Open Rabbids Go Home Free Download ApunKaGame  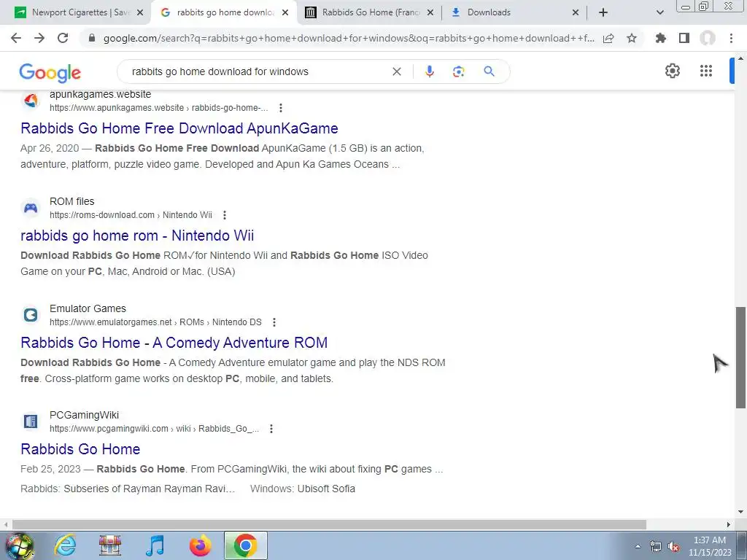179,128
